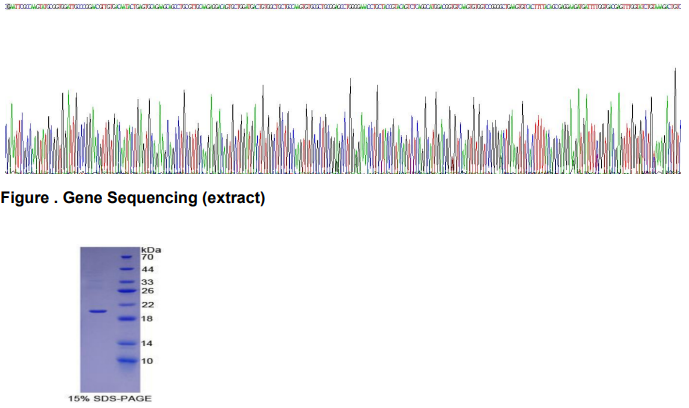Click the 10 kDa marker label
Screen dimensions: 689x408
[147, 360]
